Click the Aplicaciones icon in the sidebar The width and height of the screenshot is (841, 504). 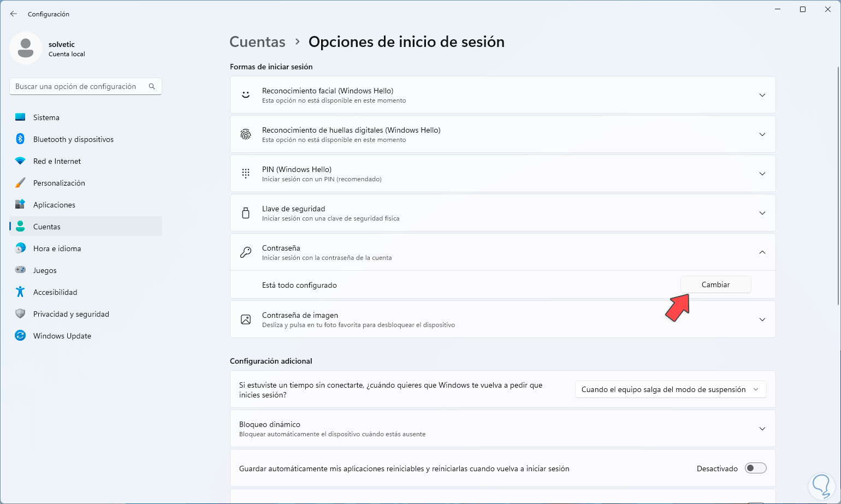20,205
